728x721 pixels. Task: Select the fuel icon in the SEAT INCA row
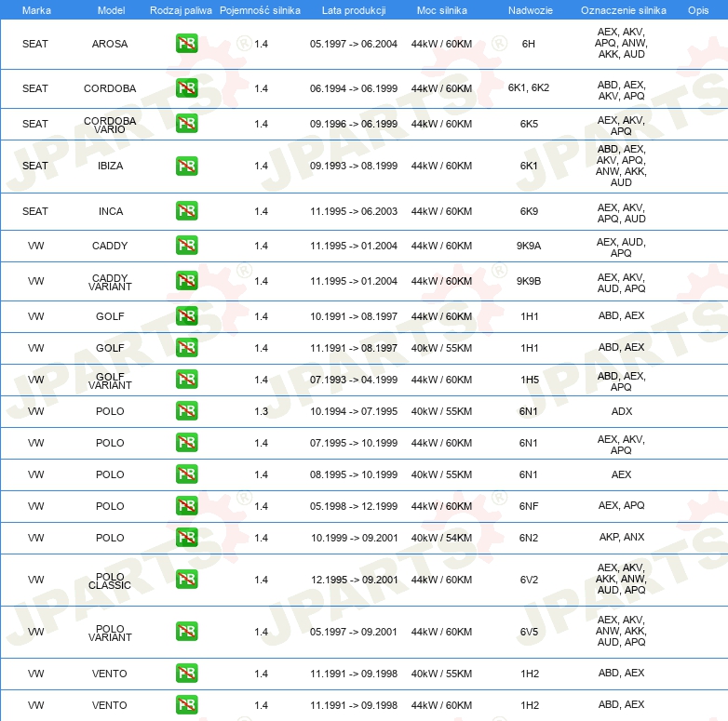186,211
